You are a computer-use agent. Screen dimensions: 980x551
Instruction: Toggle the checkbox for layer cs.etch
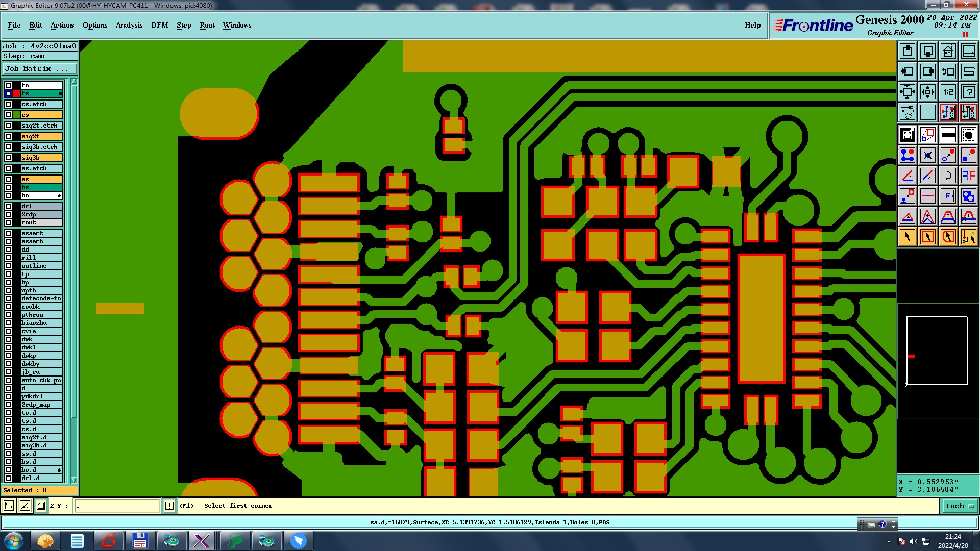click(x=8, y=104)
